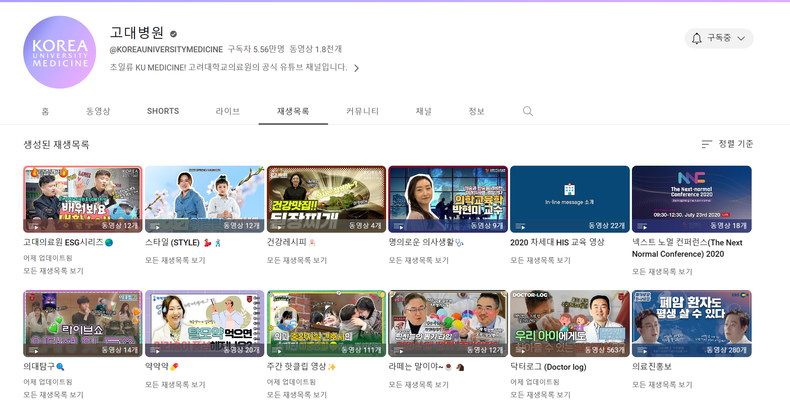Click the 라떼는 말이야~ playlist title

426,367
